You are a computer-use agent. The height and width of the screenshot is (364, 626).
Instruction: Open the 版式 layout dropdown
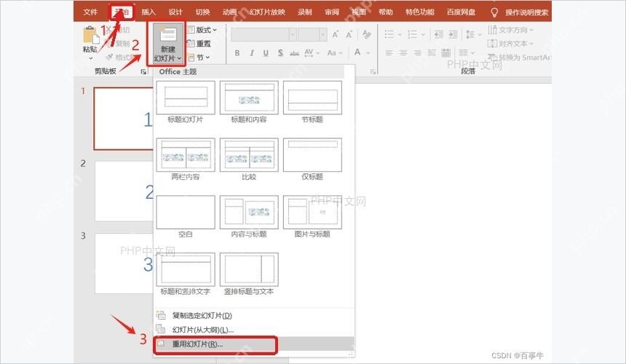pos(202,30)
